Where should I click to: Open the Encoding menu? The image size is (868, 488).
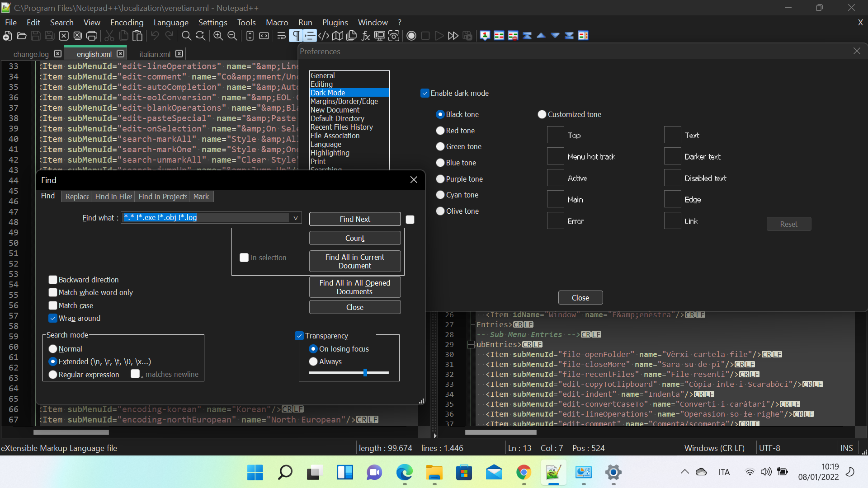tap(126, 22)
